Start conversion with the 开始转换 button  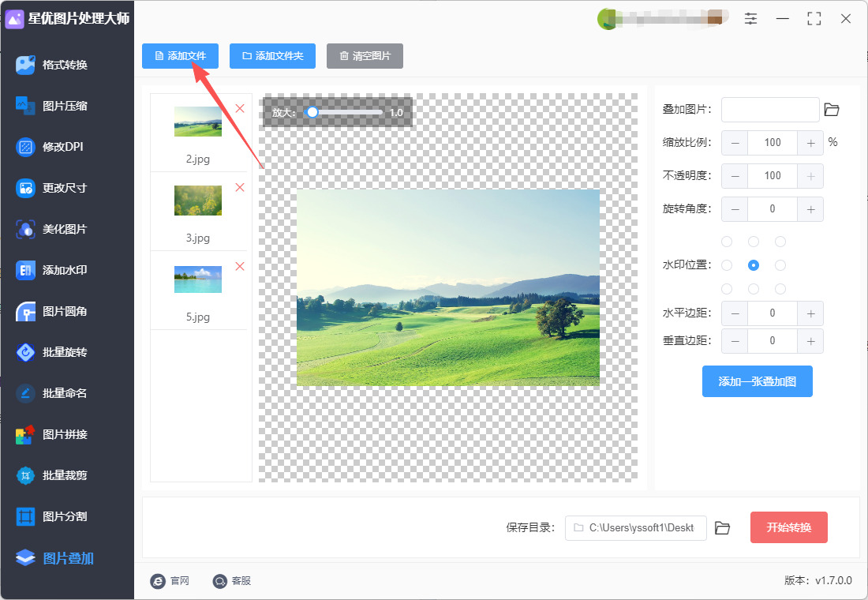click(789, 527)
